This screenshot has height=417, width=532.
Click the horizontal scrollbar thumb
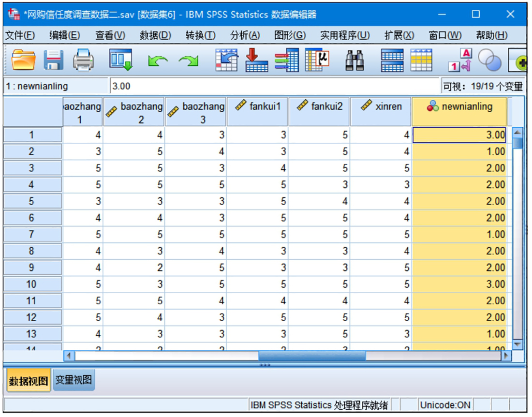[x=312, y=356]
